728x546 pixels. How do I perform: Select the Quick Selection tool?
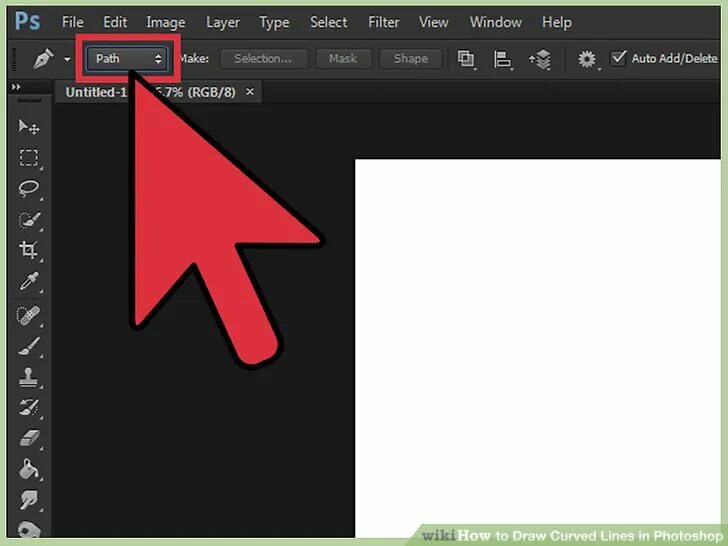pos(29,220)
